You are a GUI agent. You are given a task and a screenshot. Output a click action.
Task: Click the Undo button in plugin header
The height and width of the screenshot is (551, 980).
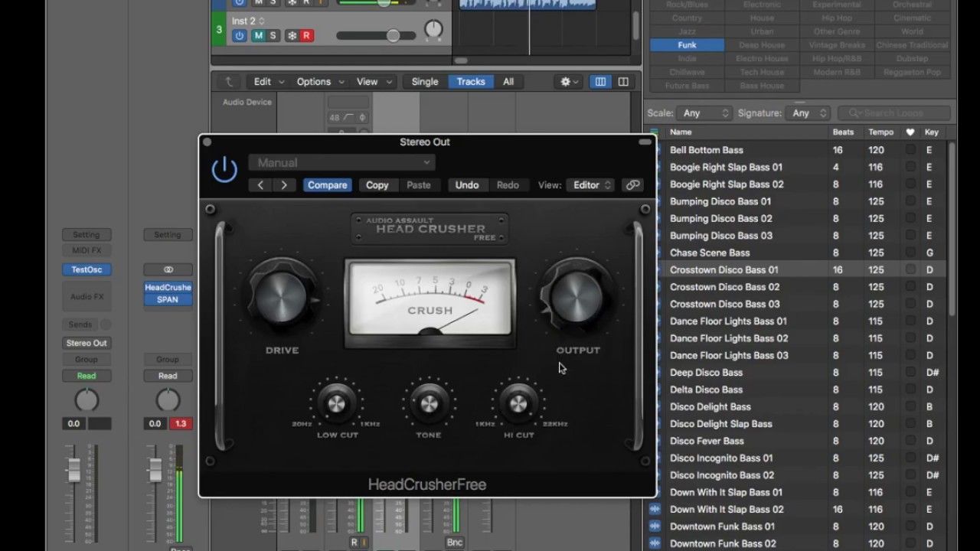pos(466,185)
